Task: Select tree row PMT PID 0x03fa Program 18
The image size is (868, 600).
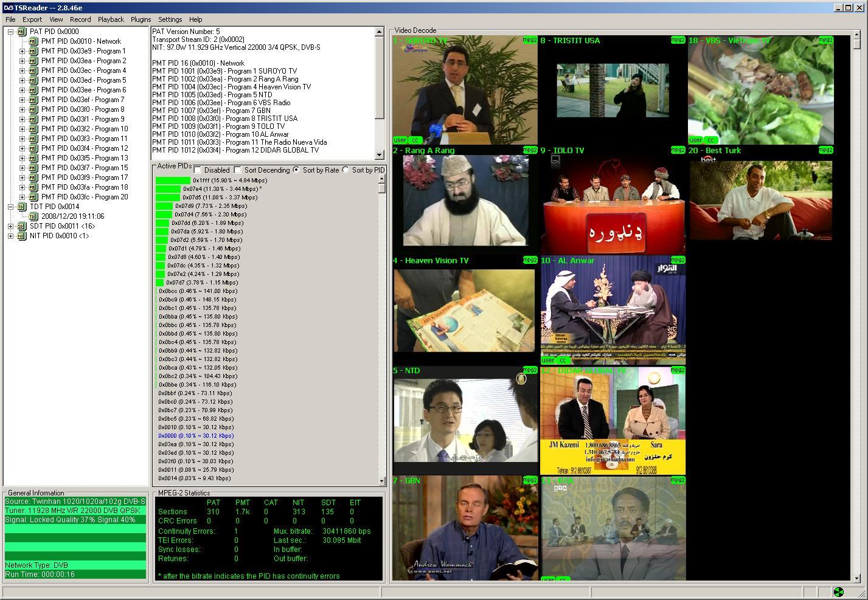Action: 85,187
